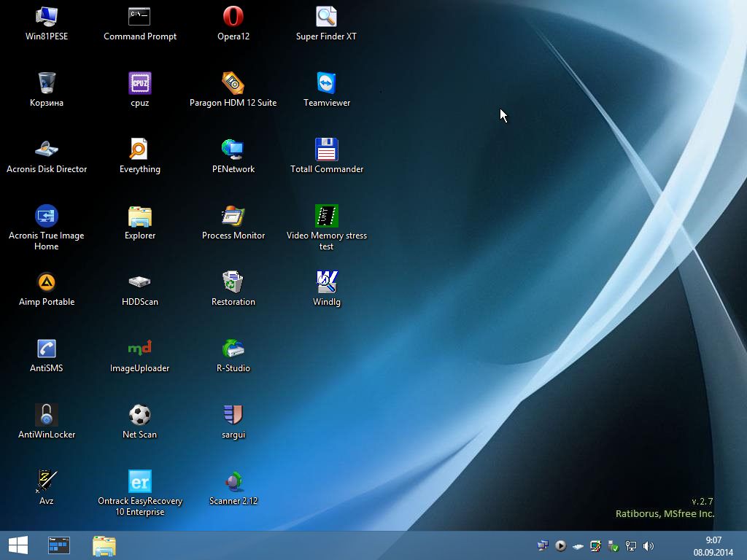Click the tiled-window icon on the taskbar

(59, 545)
